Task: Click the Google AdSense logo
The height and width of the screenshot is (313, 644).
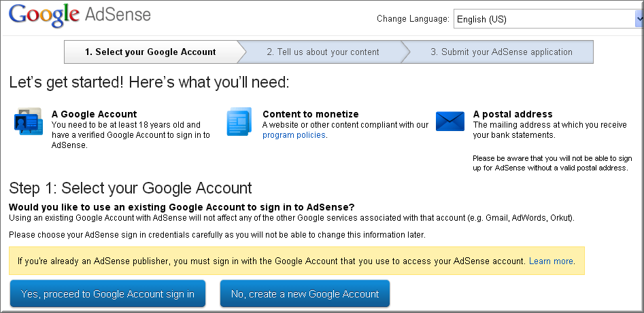Action: [x=80, y=16]
